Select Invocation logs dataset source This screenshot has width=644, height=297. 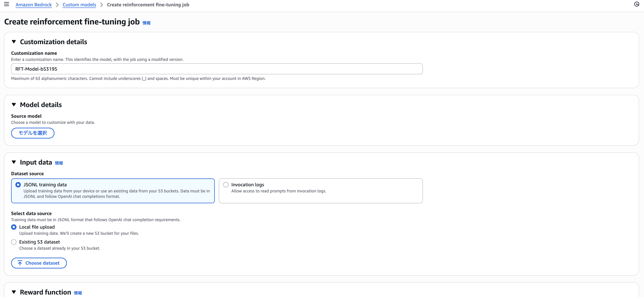point(226,185)
